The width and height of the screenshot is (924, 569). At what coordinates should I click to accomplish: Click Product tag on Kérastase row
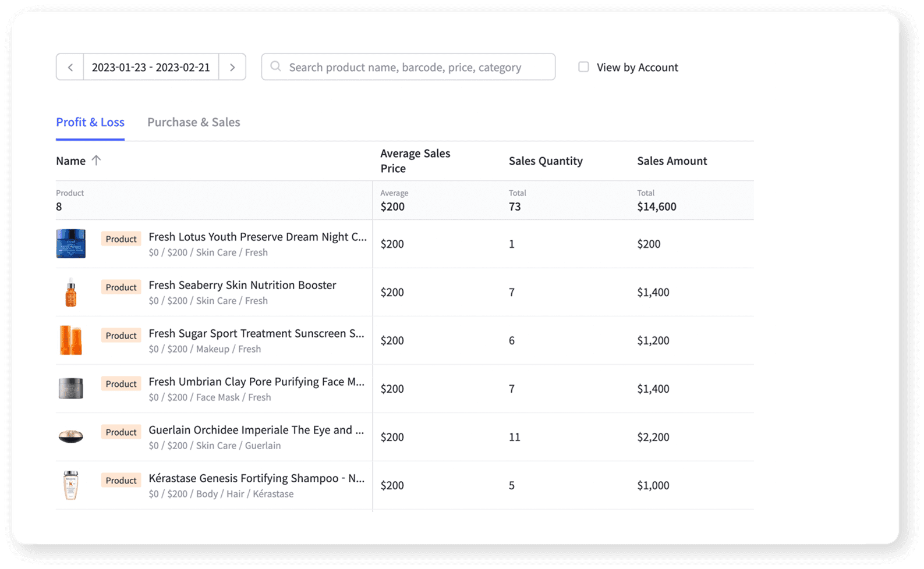[121, 481]
